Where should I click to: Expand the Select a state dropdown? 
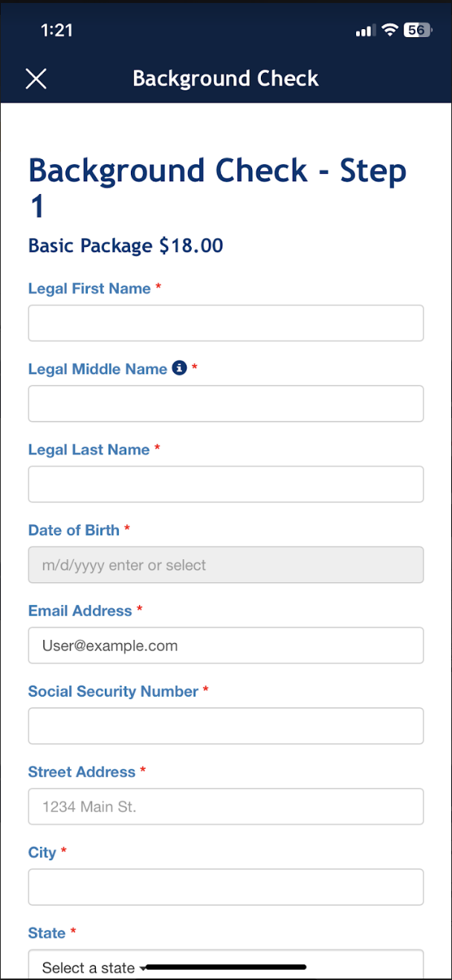(x=225, y=965)
